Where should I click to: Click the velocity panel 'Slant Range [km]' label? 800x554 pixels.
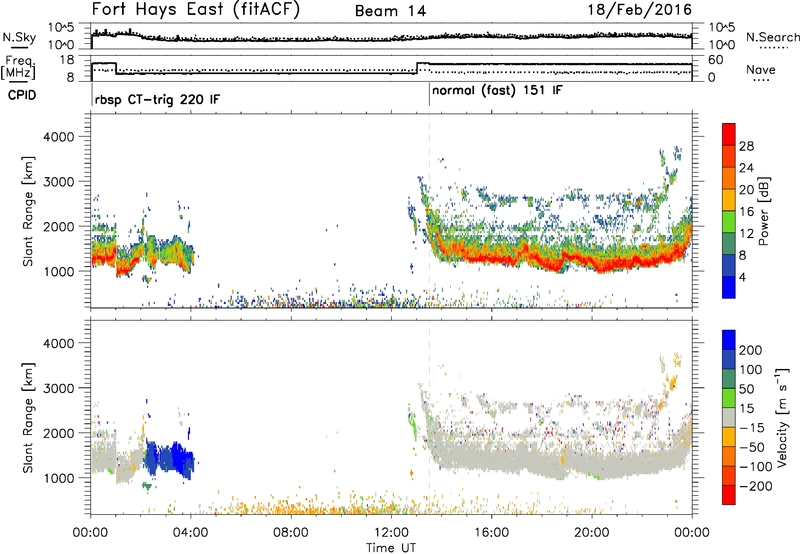point(28,417)
